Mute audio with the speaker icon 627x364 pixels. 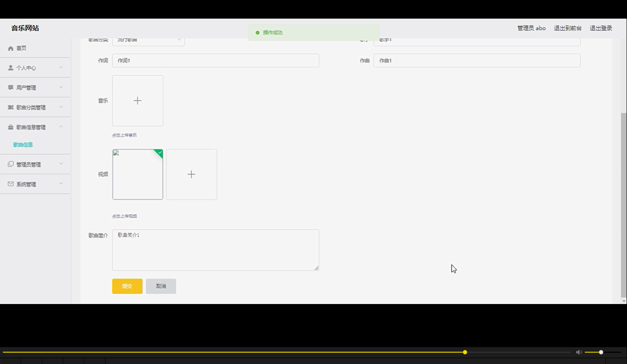pos(579,352)
